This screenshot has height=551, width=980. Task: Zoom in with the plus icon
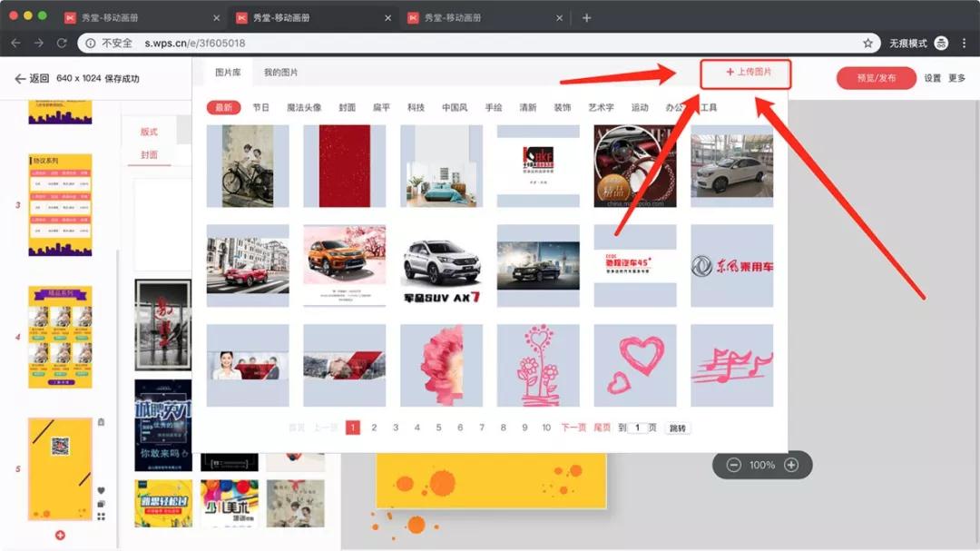[x=791, y=465]
